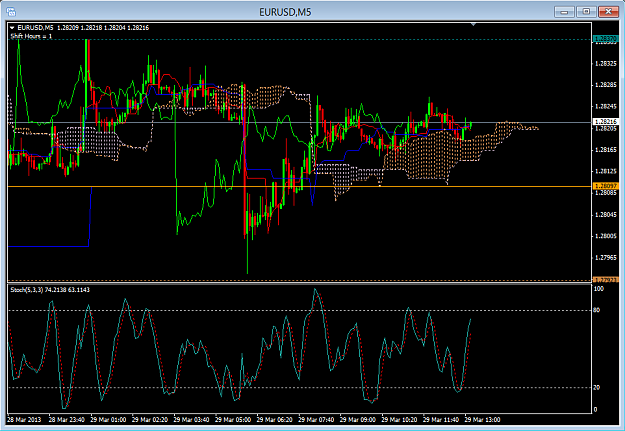Click the stochastic level 80 label
Image resolution: width=625 pixels, height=431 pixels.
[x=597, y=310]
